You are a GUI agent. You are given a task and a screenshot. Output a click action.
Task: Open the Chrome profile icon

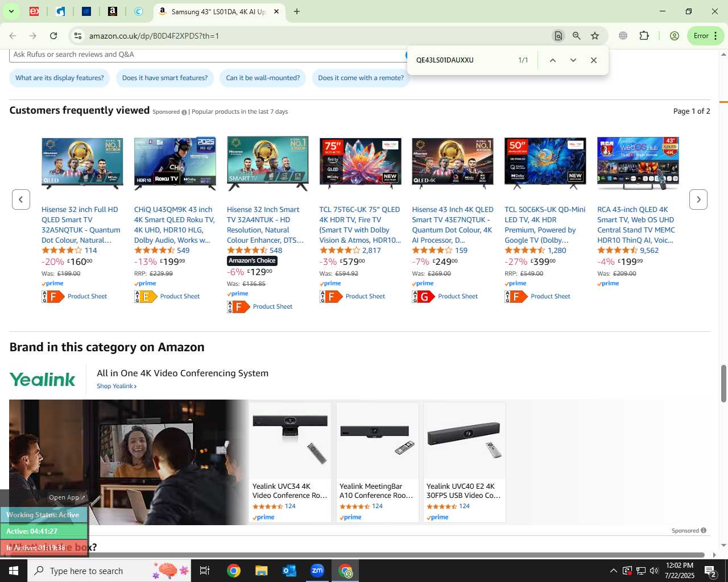pyautogui.click(x=675, y=36)
